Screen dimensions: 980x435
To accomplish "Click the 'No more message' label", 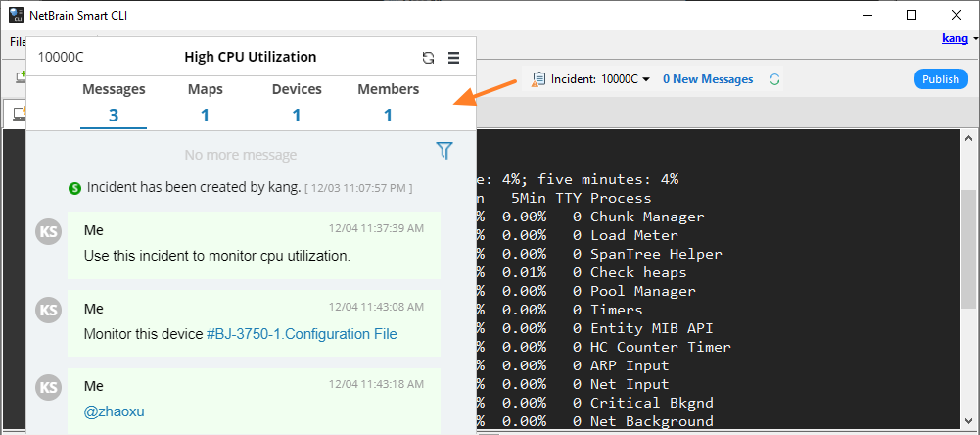I will click(241, 155).
